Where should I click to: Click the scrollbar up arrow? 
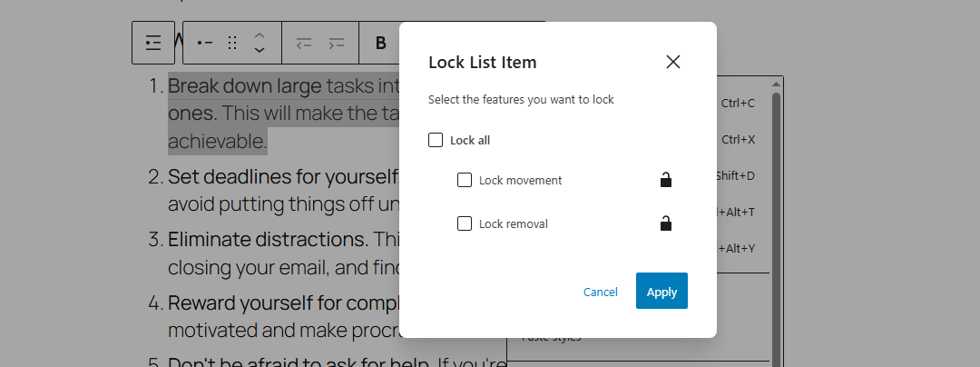[776, 84]
